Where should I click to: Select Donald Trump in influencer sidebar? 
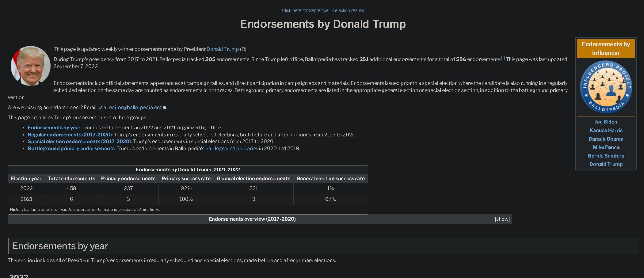click(x=606, y=164)
